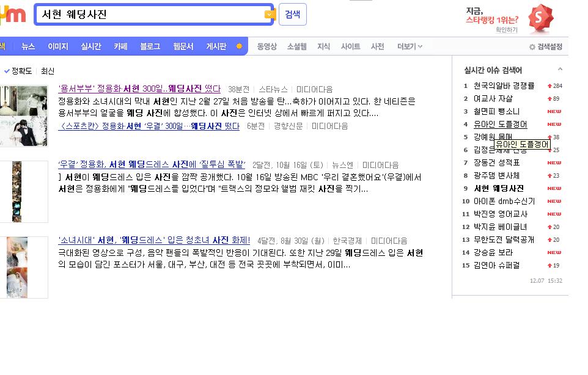Click trending keyword 서현 웨딩사진 in sidebar
Screen dimensions: 588x375
[499, 188]
